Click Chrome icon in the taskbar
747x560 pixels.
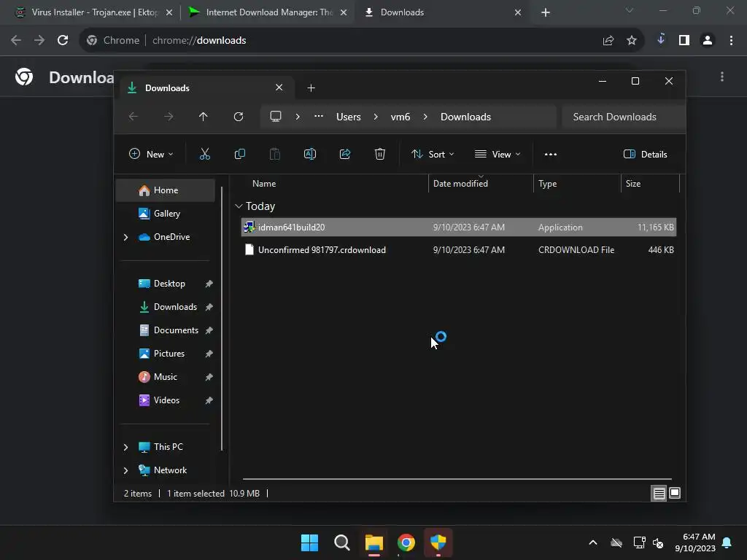[406, 542]
